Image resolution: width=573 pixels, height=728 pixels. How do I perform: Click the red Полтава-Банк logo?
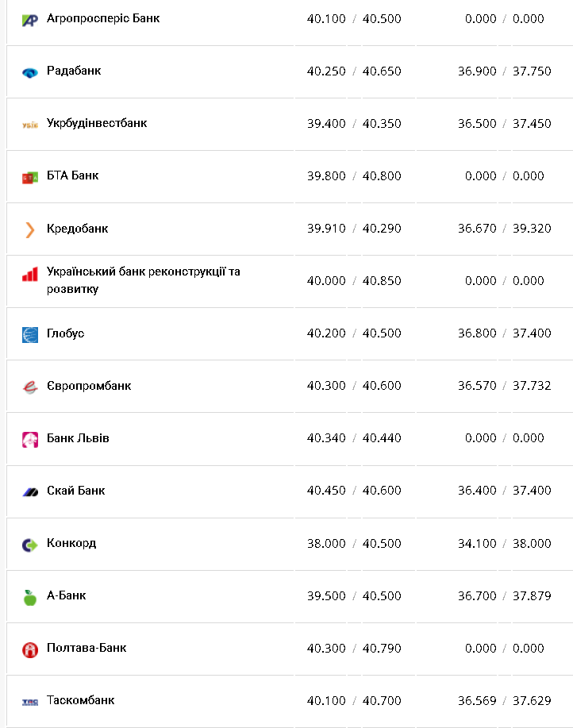pos(30,649)
